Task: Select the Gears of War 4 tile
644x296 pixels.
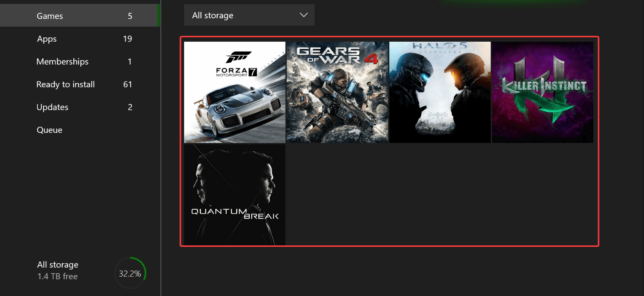Action: (337, 92)
